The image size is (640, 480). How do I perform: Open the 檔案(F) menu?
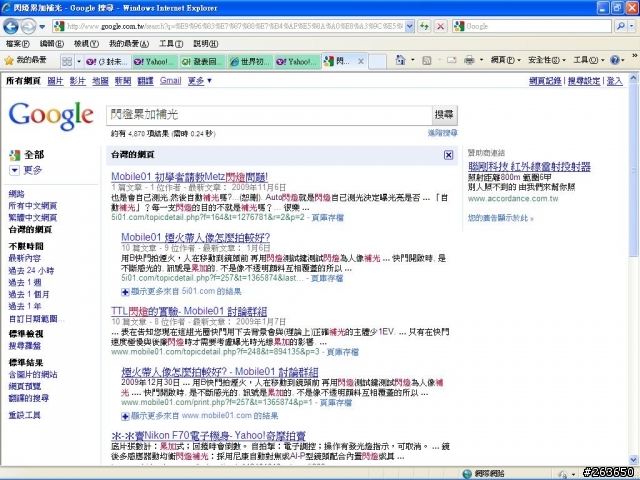(18, 44)
